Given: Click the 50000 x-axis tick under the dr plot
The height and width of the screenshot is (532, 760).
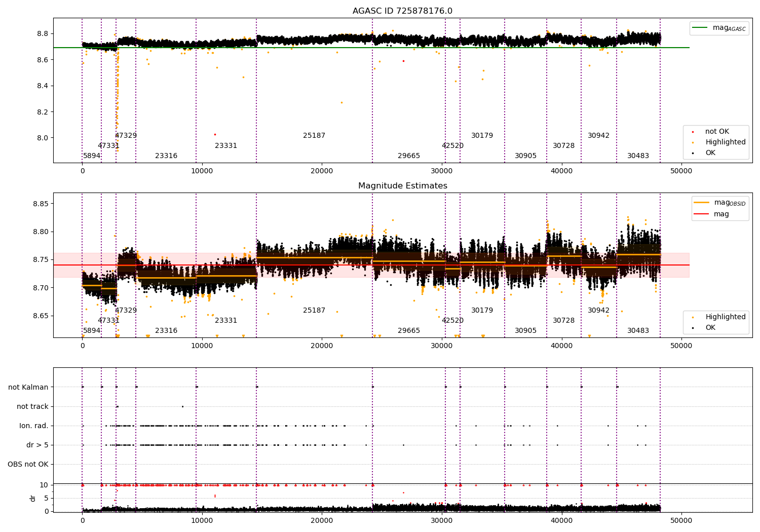Looking at the screenshot, I should 681,520.
